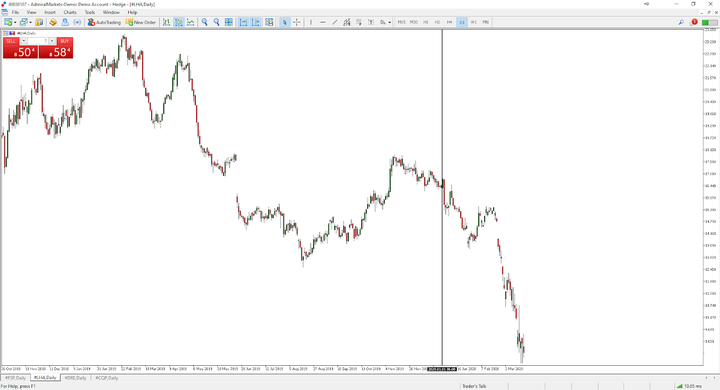Open the red notification alert icon
720x390 pixels.
(694, 22)
